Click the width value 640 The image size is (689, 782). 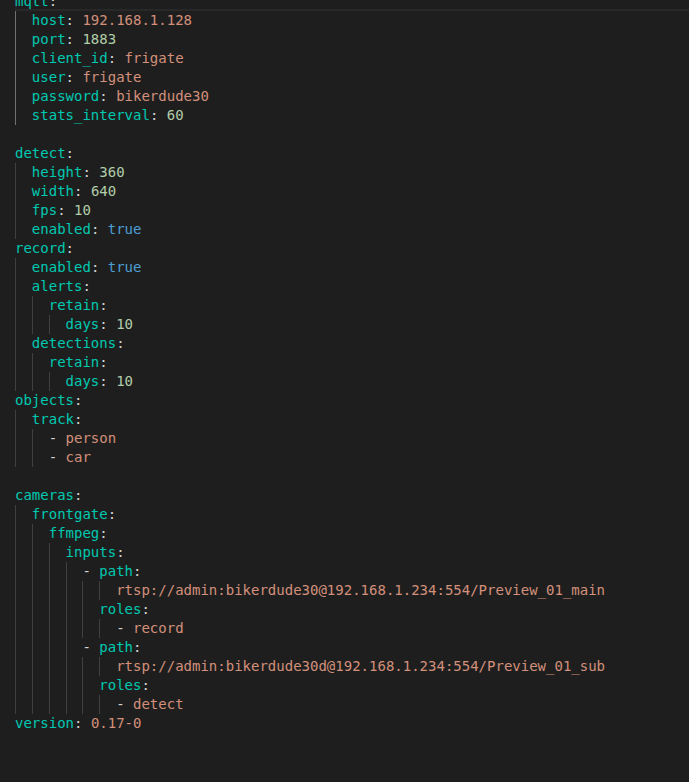point(103,191)
